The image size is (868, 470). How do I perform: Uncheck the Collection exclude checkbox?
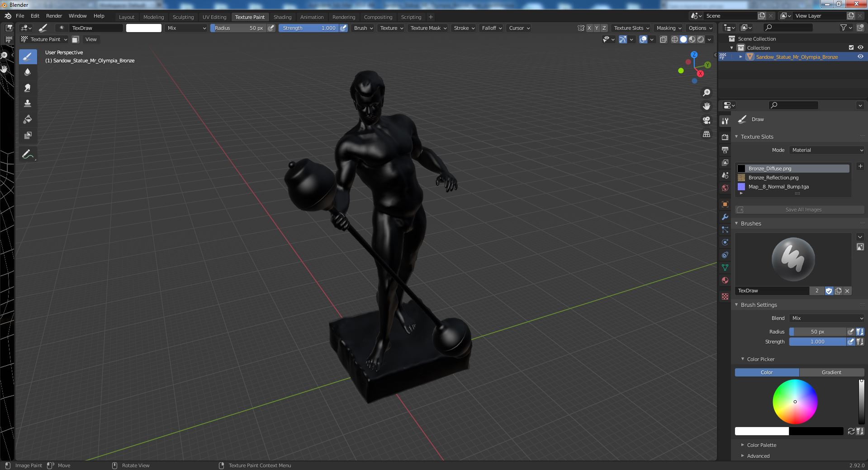point(851,47)
